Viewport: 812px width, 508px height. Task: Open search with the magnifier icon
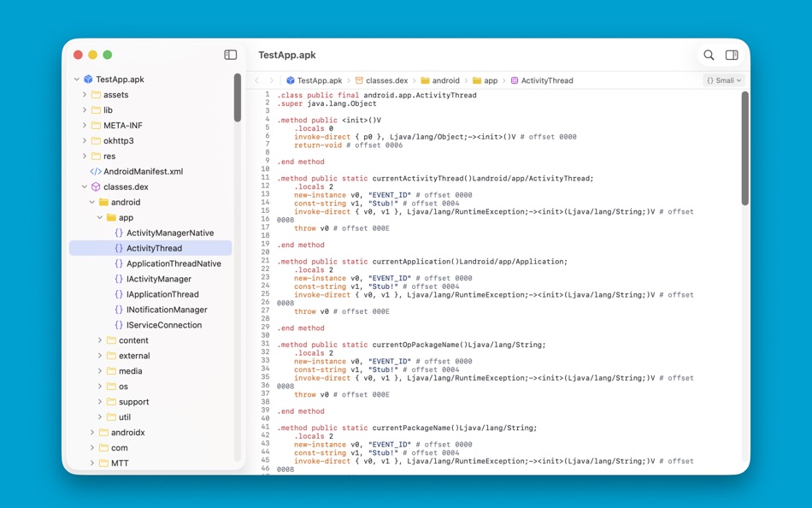pos(709,55)
